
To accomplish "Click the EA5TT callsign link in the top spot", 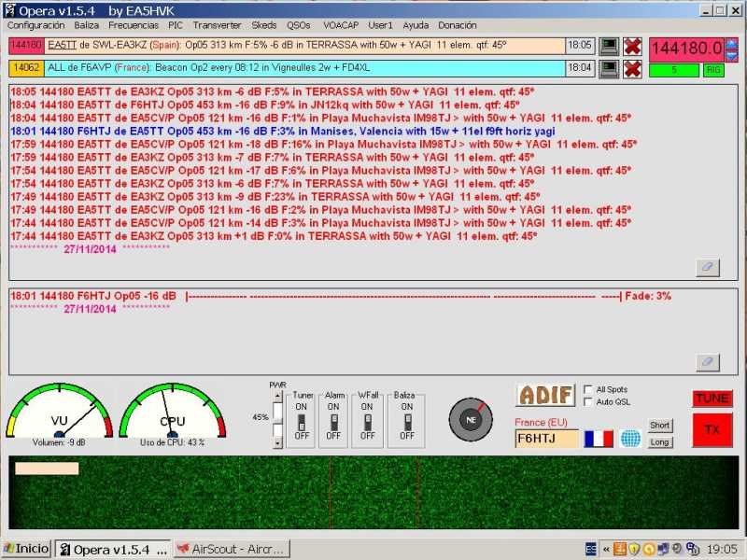I will (x=62, y=45).
